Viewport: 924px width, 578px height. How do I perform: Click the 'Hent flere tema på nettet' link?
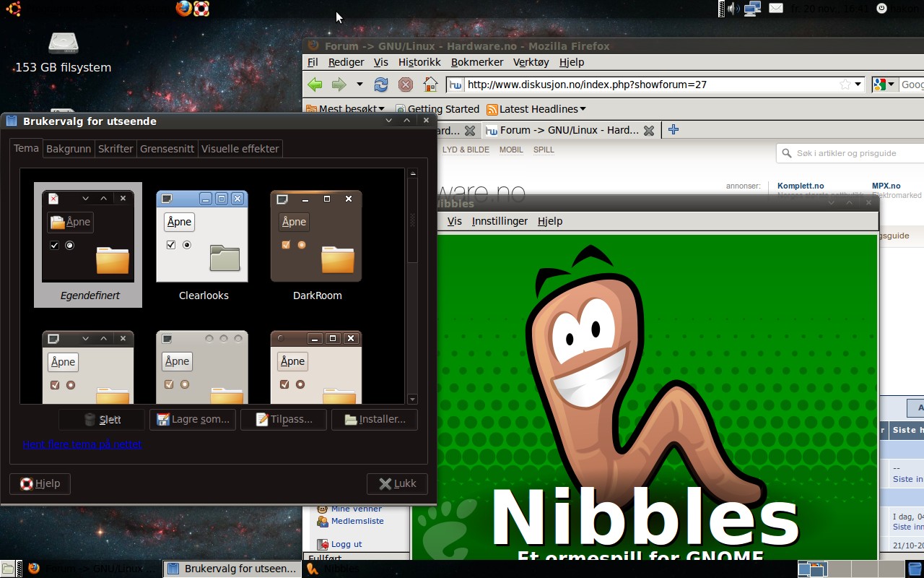pyautogui.click(x=82, y=444)
